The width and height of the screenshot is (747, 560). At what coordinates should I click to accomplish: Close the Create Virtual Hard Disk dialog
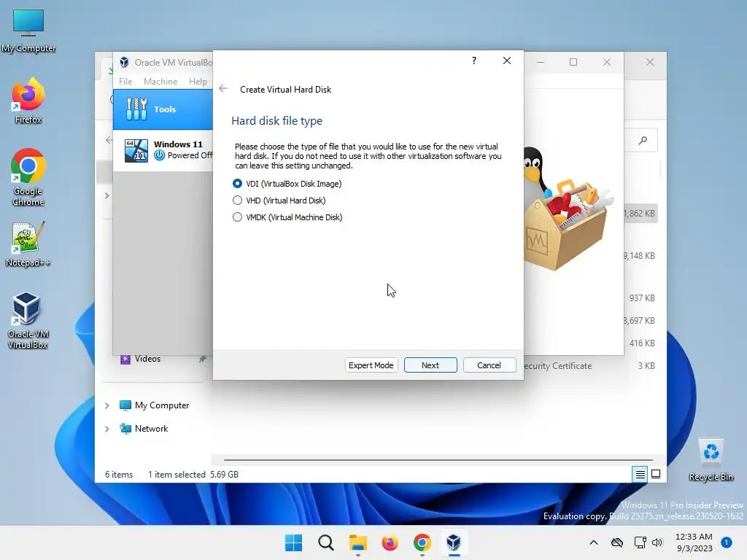tap(507, 61)
